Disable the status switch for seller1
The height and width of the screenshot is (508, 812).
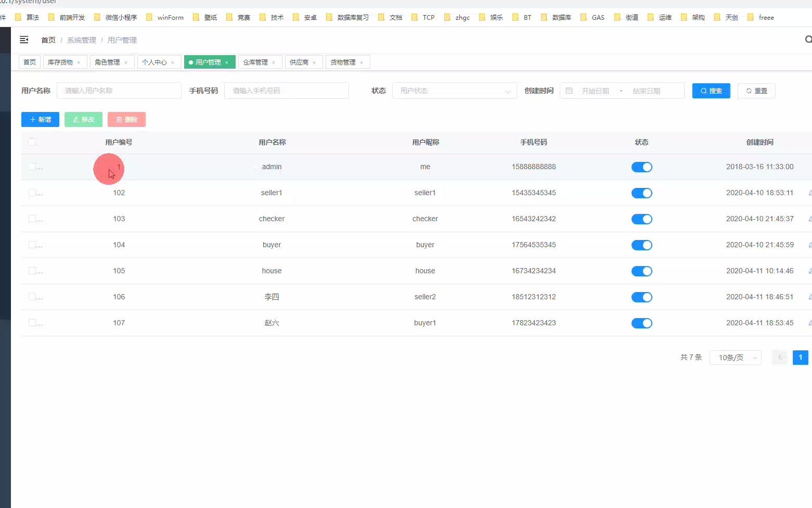click(641, 193)
